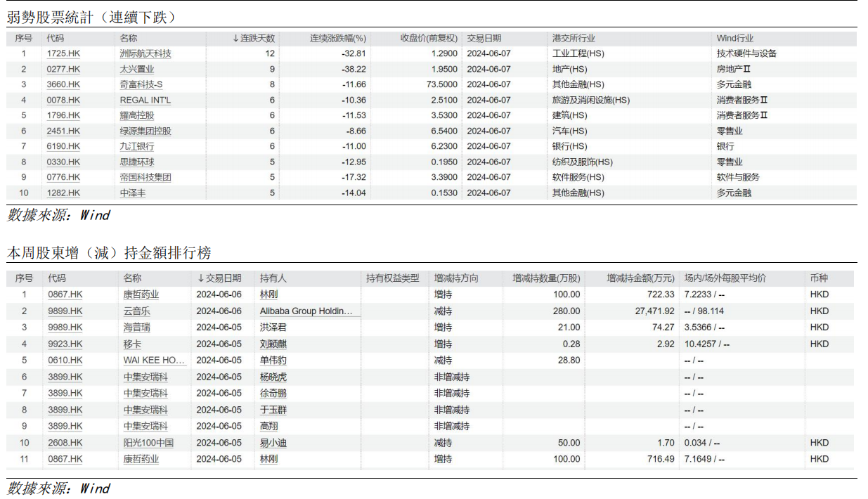The height and width of the screenshot is (499, 868).
Task: Click stock name 九江银行
Action: pos(137,146)
